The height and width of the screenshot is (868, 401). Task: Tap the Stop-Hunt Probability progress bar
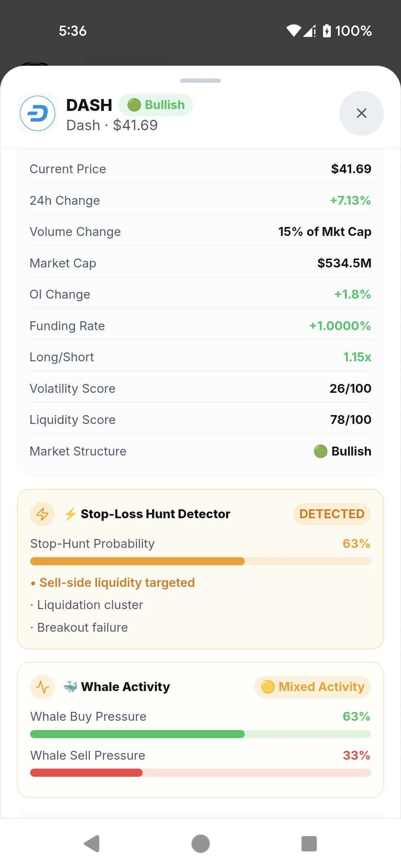click(x=200, y=561)
